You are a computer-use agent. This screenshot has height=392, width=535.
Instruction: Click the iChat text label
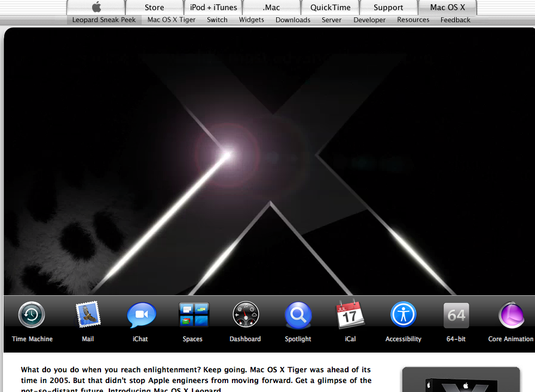point(140,339)
